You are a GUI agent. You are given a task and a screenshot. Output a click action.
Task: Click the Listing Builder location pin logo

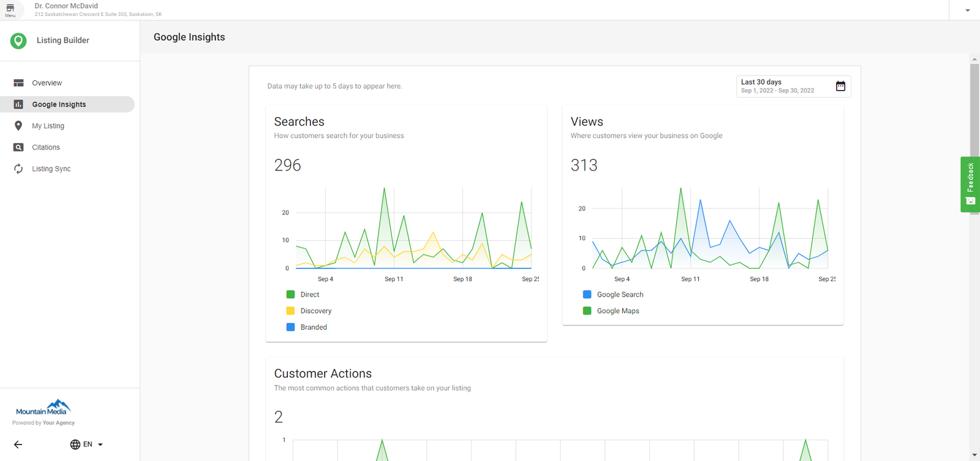pos(18,41)
